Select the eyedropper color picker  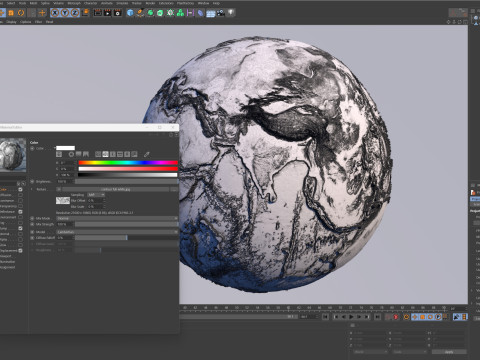pos(147,154)
